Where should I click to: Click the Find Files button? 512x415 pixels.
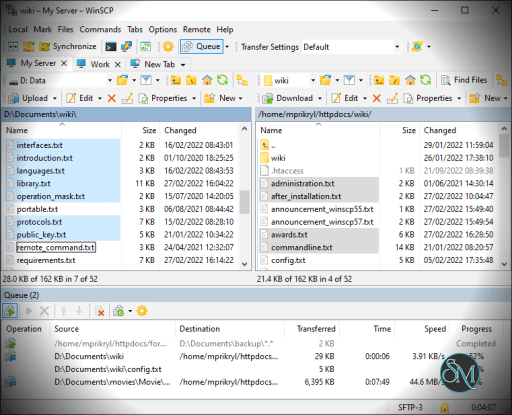pos(464,80)
